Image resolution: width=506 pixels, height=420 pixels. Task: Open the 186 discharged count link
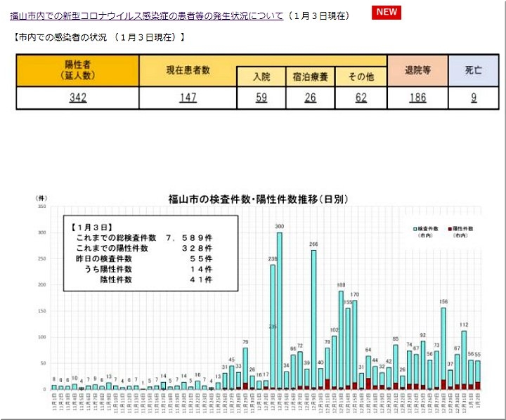coord(417,98)
